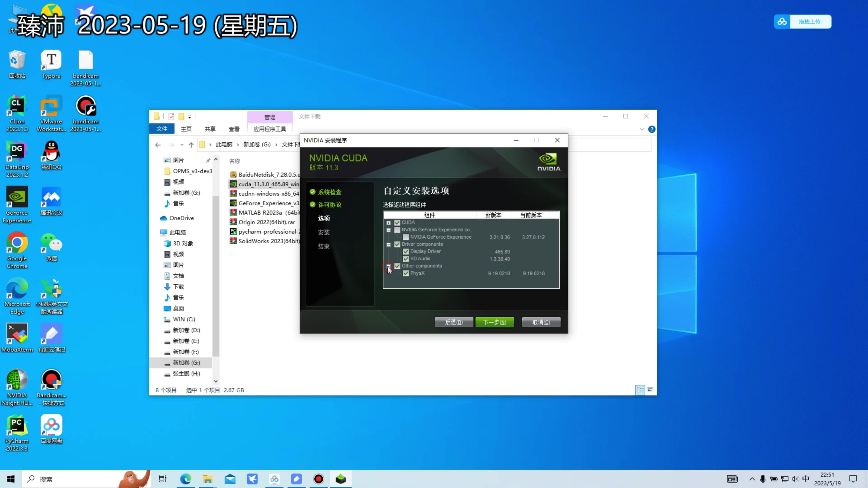Click the Baidu Netdisk cloud upload icon
This screenshot has width=868, height=488.
(x=782, y=22)
